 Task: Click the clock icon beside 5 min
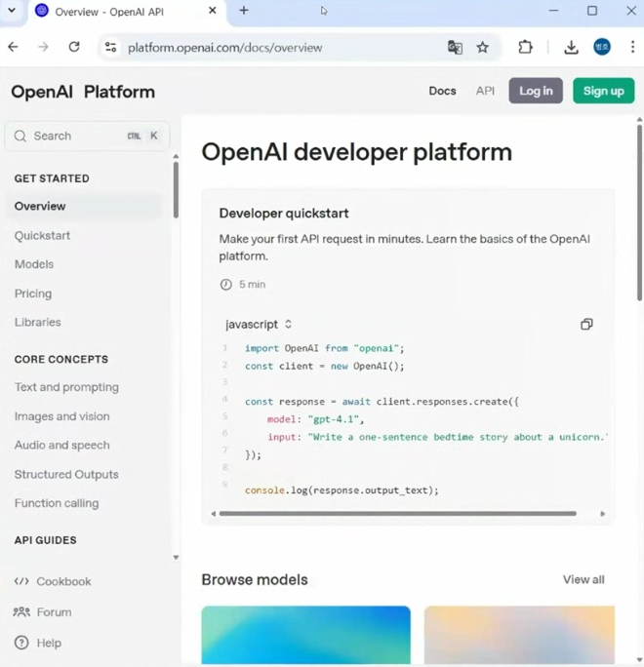point(226,284)
